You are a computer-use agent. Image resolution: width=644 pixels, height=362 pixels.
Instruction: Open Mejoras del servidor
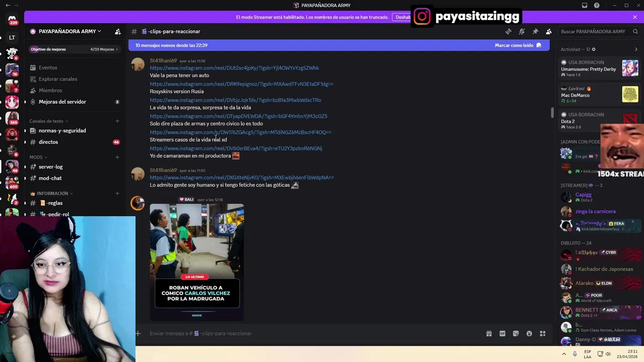(x=62, y=102)
